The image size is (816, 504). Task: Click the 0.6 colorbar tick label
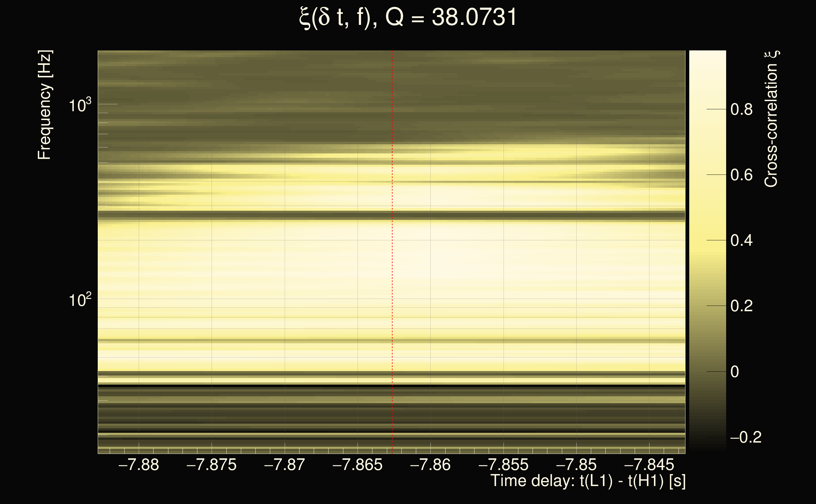coord(741,175)
